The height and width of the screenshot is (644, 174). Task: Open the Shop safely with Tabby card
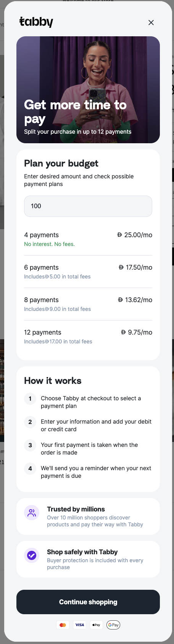88,559
